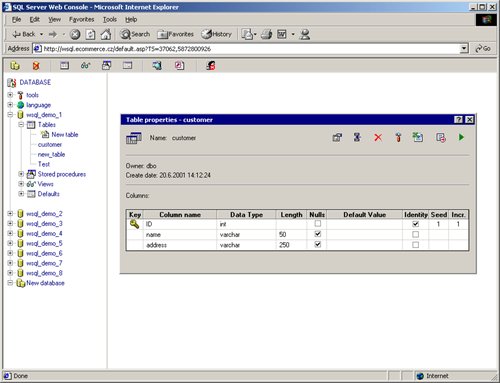Click the History toolbar button

point(217,34)
